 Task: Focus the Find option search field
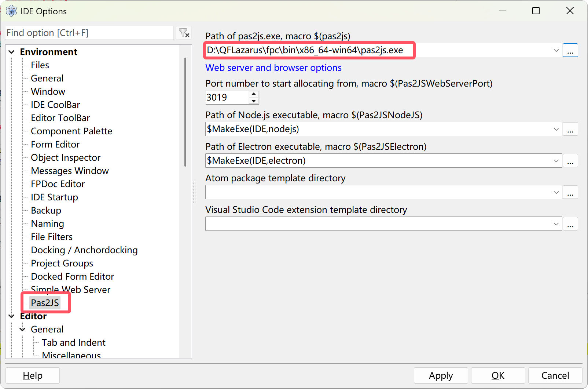pyautogui.click(x=89, y=33)
